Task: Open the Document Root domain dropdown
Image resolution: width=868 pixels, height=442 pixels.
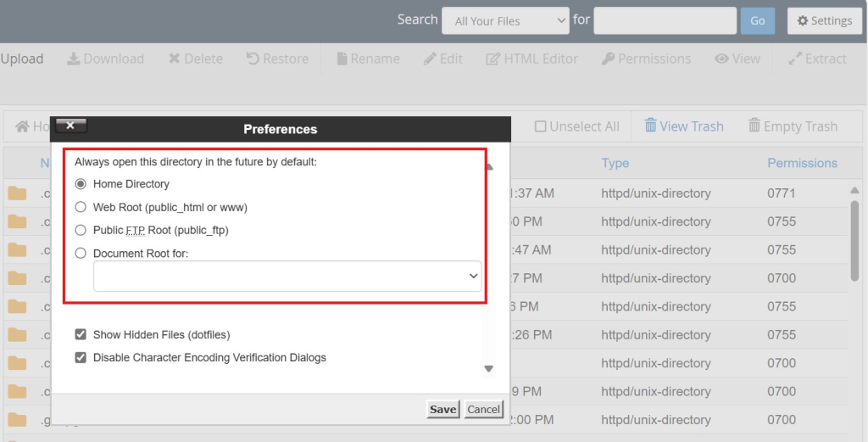Action: [287, 277]
